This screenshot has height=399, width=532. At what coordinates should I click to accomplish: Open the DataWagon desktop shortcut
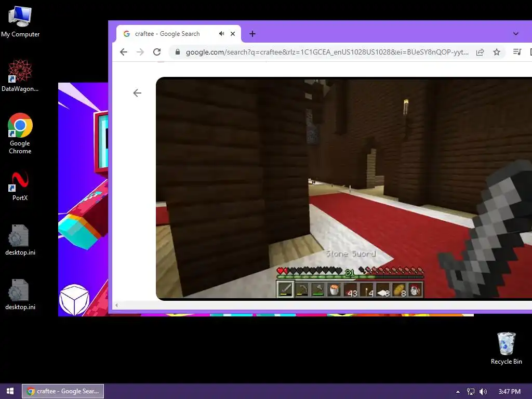[x=20, y=76]
